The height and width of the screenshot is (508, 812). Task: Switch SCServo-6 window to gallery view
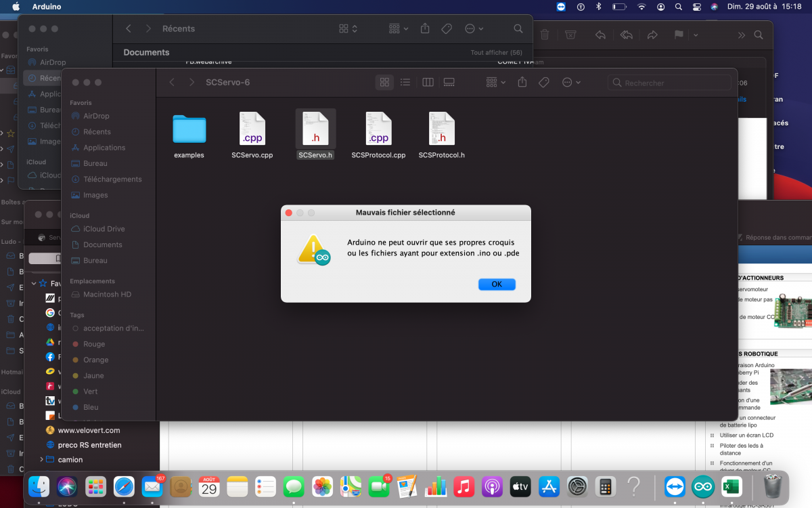[449, 83]
